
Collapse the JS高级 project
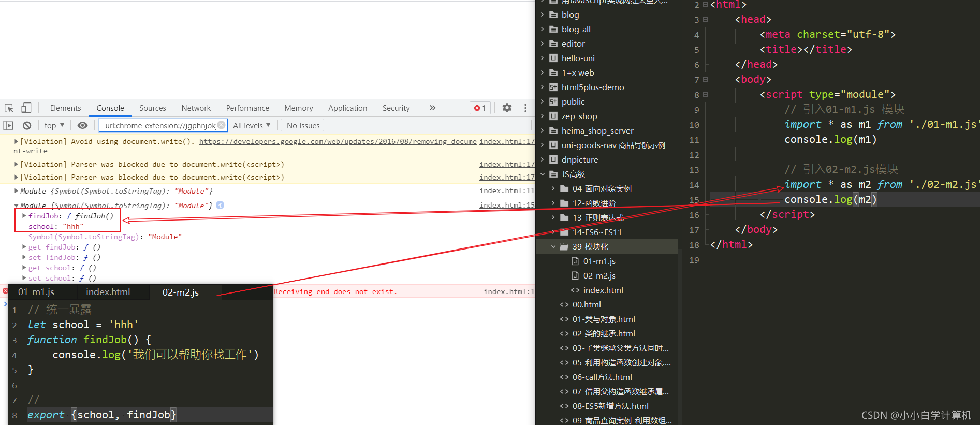(x=543, y=174)
